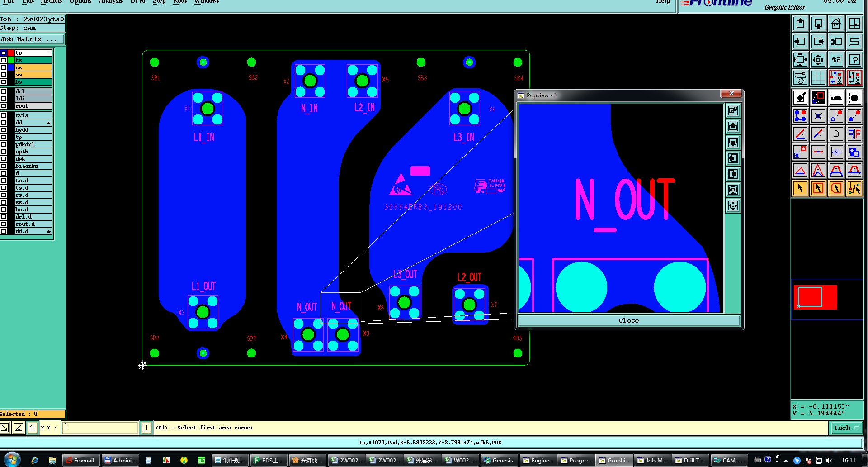868x467 pixels.
Task: Click the exclamation mark button
Action: tap(146, 428)
